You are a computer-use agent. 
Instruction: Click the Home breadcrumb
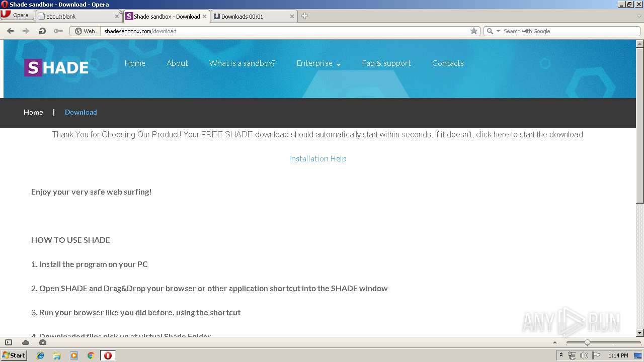pos(33,112)
